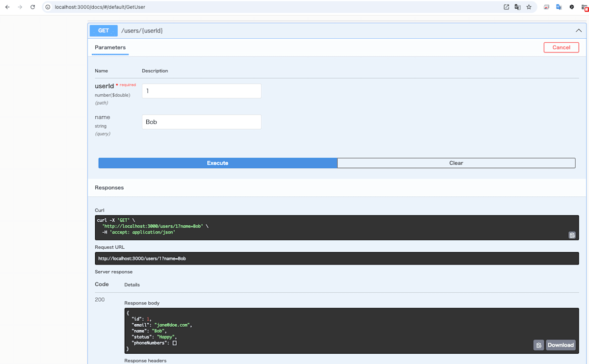Edit the userId field containing 1
This screenshot has width=589, height=364.
click(202, 91)
